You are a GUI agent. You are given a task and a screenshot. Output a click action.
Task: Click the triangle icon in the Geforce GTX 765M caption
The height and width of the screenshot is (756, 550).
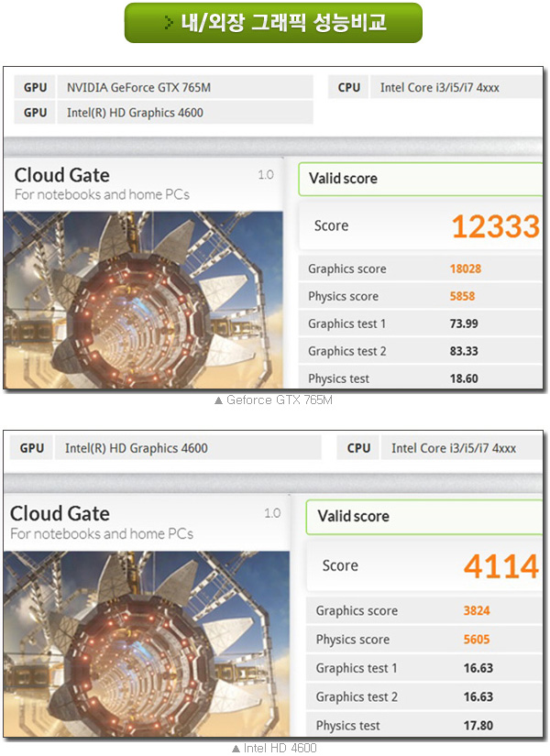pyautogui.click(x=217, y=400)
